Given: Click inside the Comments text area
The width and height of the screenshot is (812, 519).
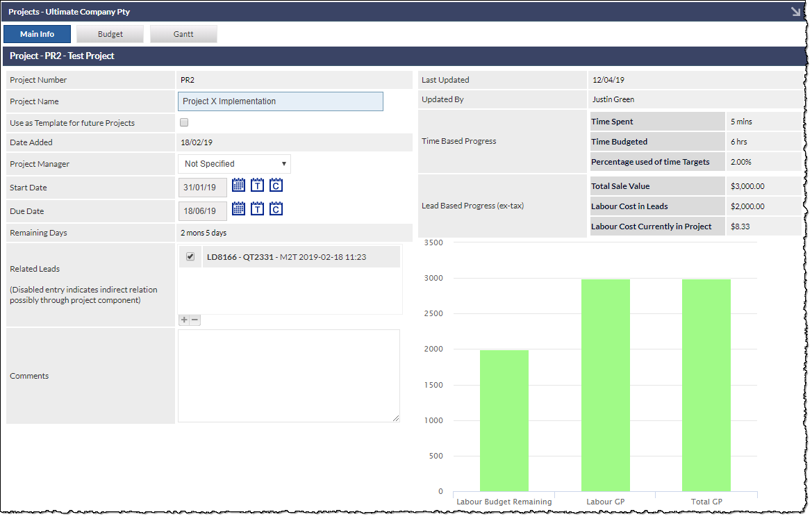Looking at the screenshot, I should coord(289,376).
